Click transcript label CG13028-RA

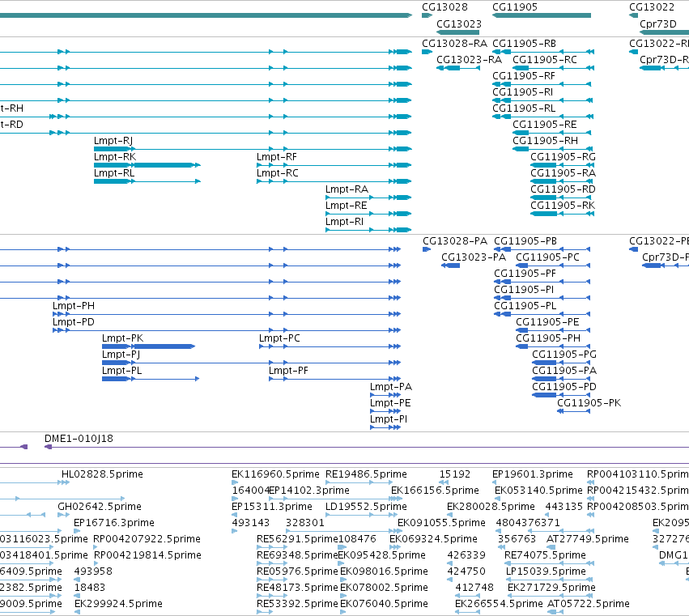tap(454, 44)
